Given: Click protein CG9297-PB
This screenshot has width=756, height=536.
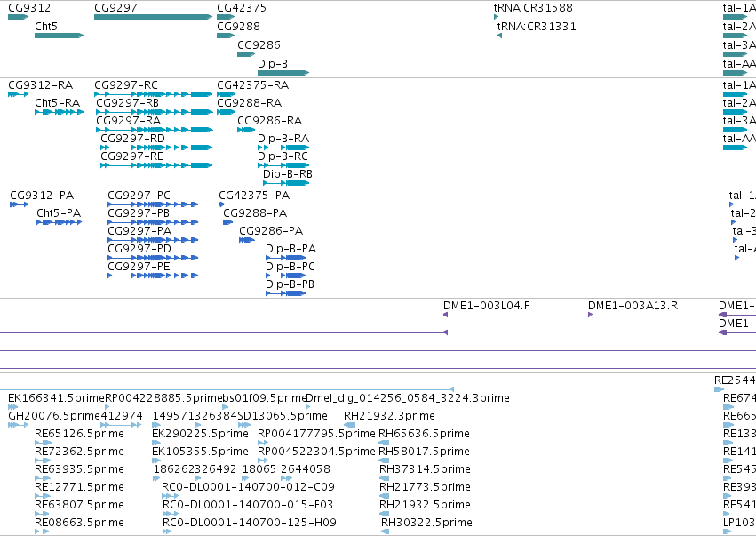Looking at the screenshot, I should coord(139,213).
